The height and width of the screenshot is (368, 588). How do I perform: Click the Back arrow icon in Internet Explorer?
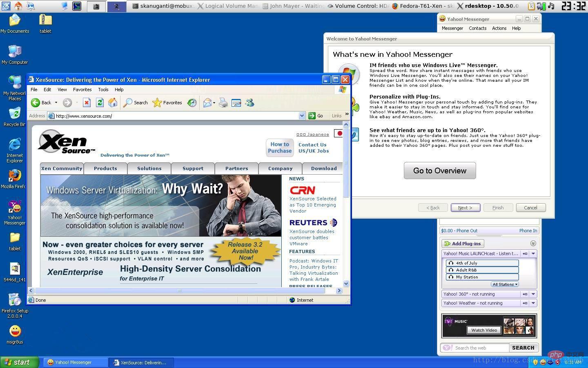36,103
